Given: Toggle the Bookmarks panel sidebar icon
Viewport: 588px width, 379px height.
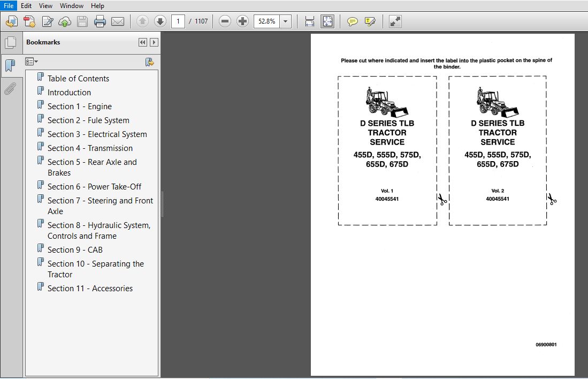Looking at the screenshot, I should (11, 66).
